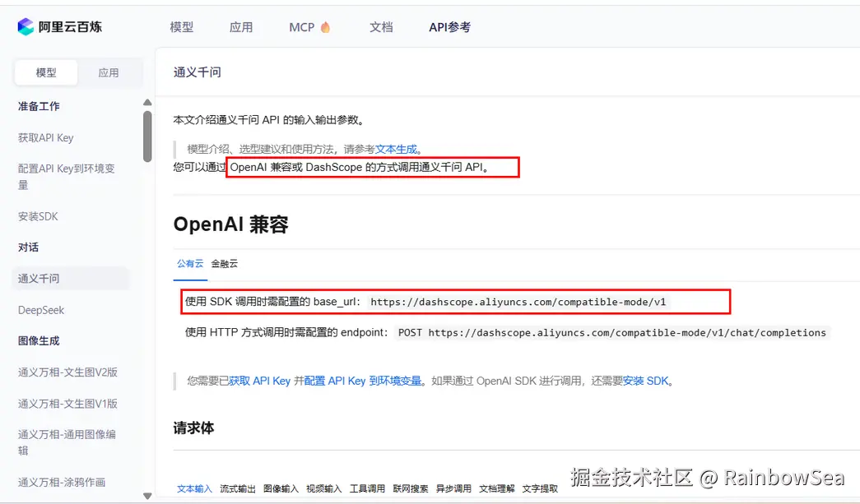Select the 流式输出 request tab
860x504 pixels.
(x=238, y=488)
